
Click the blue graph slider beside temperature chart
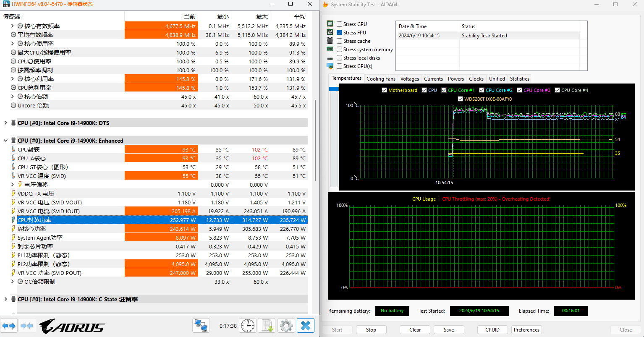(334, 89)
